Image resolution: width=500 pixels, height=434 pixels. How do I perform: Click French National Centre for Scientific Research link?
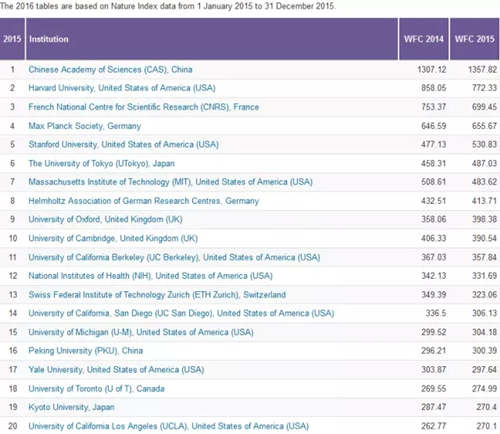pos(144,107)
